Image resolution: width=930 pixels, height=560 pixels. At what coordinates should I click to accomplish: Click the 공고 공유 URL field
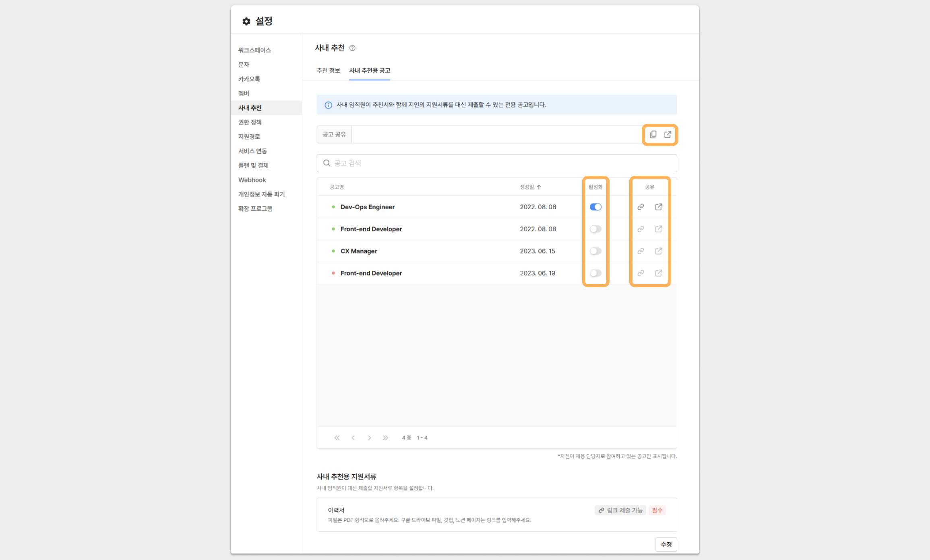[x=496, y=134]
